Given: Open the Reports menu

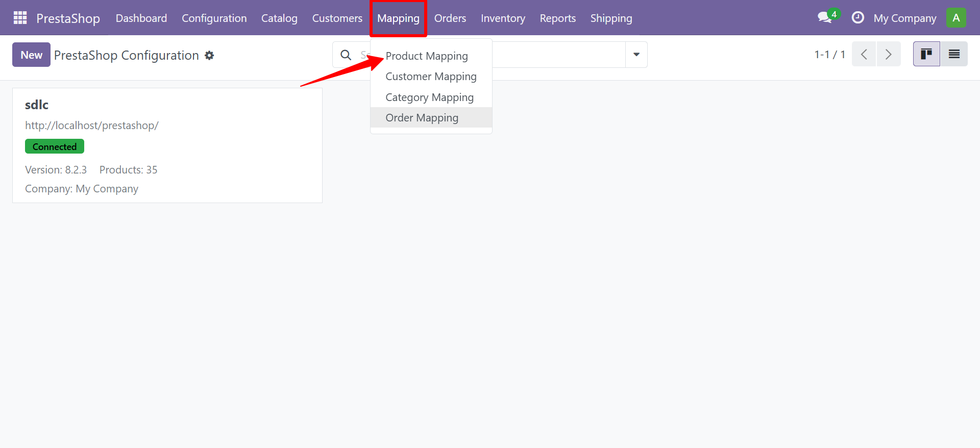Looking at the screenshot, I should point(558,18).
